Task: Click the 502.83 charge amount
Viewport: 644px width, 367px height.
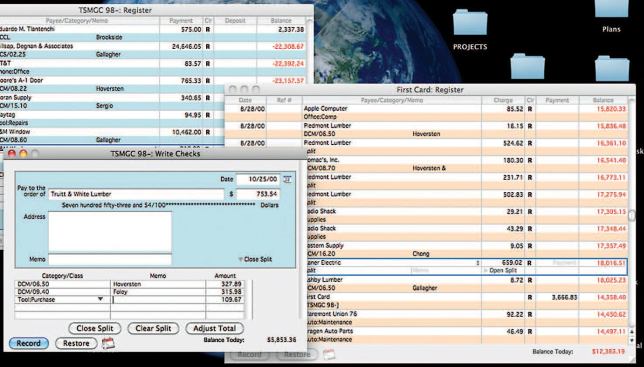Action: point(513,195)
